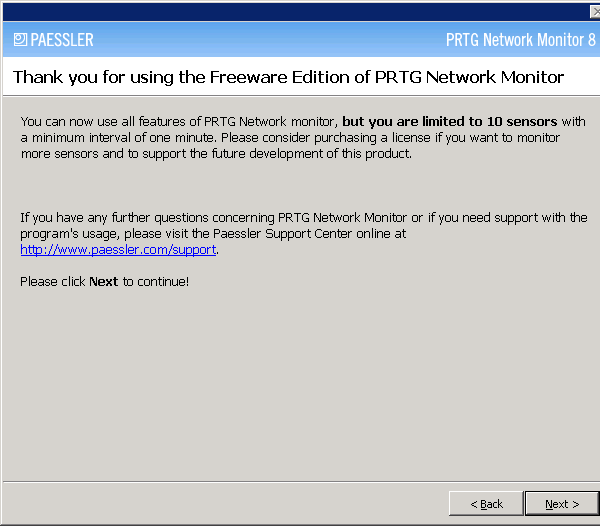Click the light blue header banner background

pos(268,39)
